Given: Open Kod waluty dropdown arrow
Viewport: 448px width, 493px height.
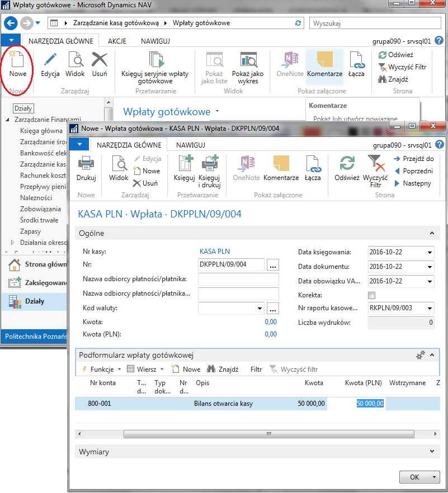Looking at the screenshot, I should [260, 309].
